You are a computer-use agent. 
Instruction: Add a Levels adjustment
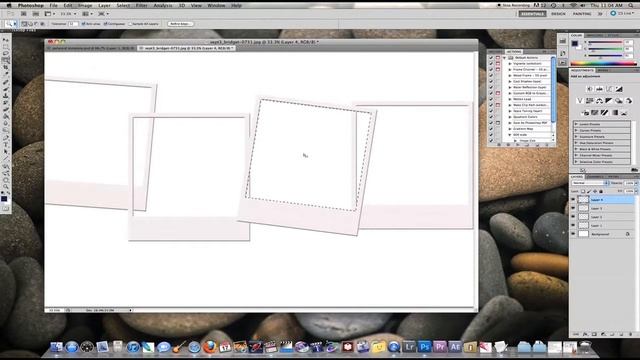coord(599,89)
